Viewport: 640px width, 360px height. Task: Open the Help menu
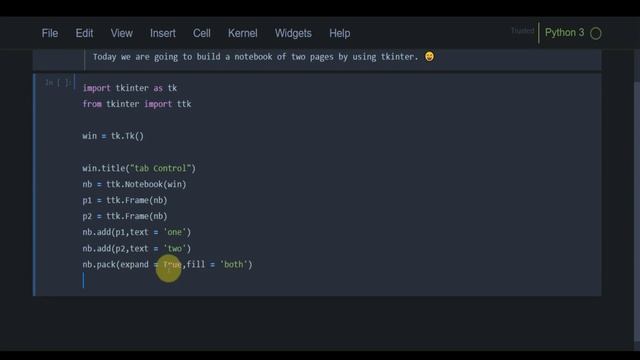pos(340,33)
